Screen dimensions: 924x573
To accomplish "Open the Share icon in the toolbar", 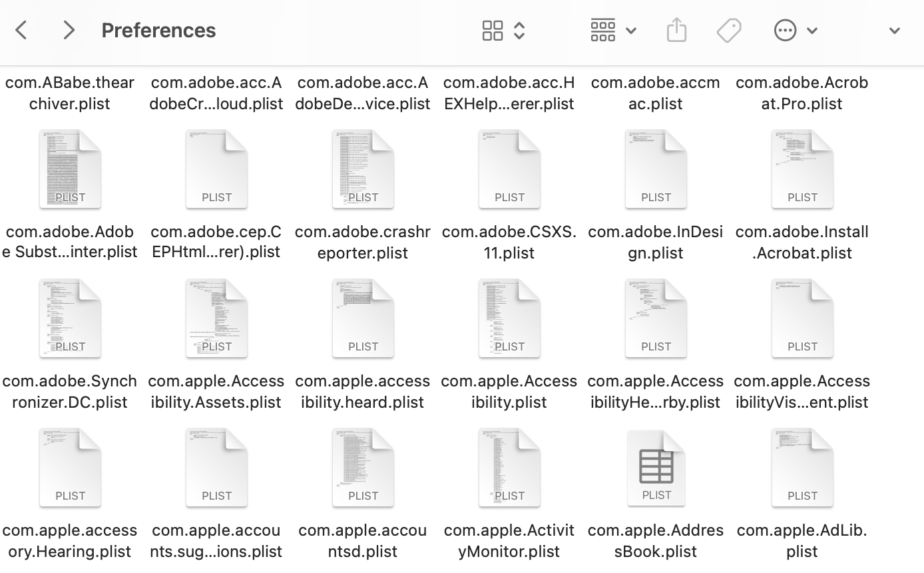I will pyautogui.click(x=677, y=30).
